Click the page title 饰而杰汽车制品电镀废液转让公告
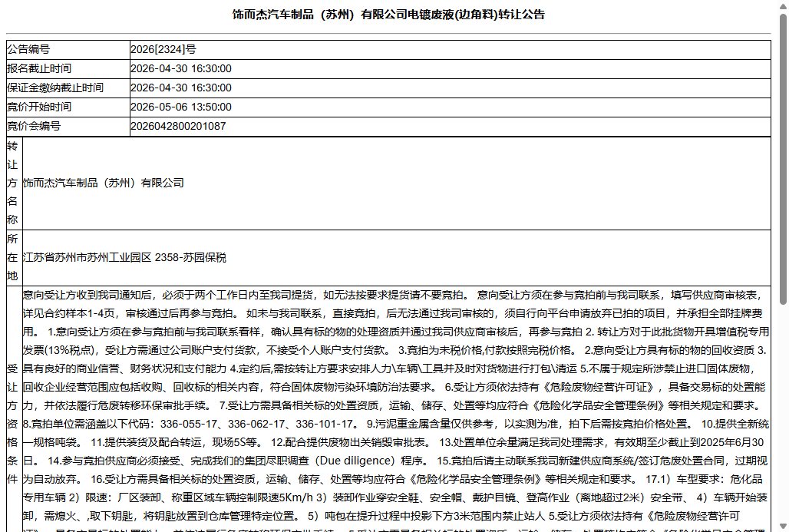This screenshot has height=532, width=789. (x=388, y=15)
